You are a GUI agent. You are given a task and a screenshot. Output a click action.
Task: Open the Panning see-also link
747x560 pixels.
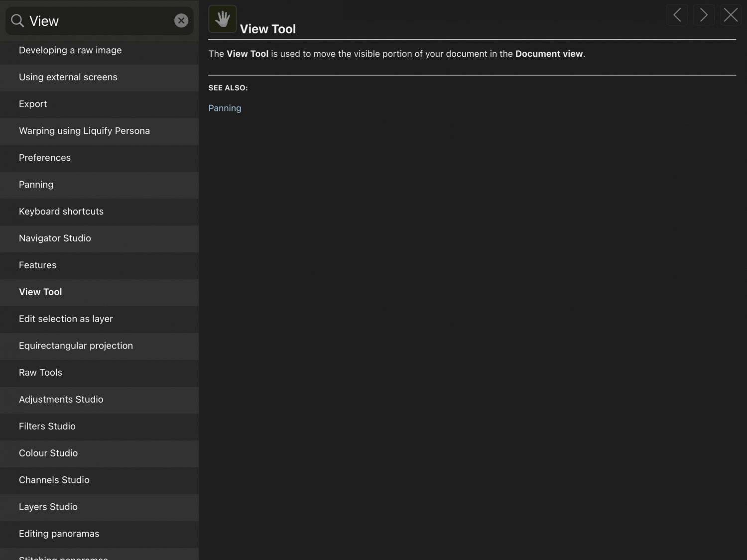[x=225, y=108]
